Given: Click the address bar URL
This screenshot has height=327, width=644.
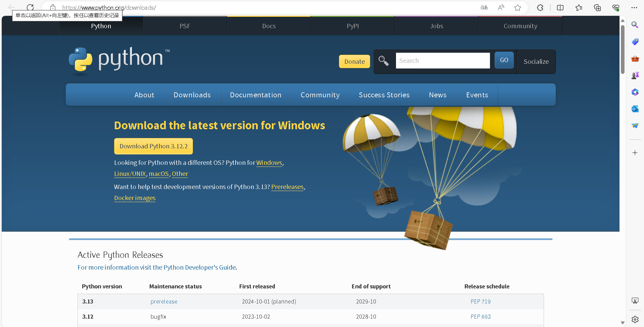Looking at the screenshot, I should 109,7.
